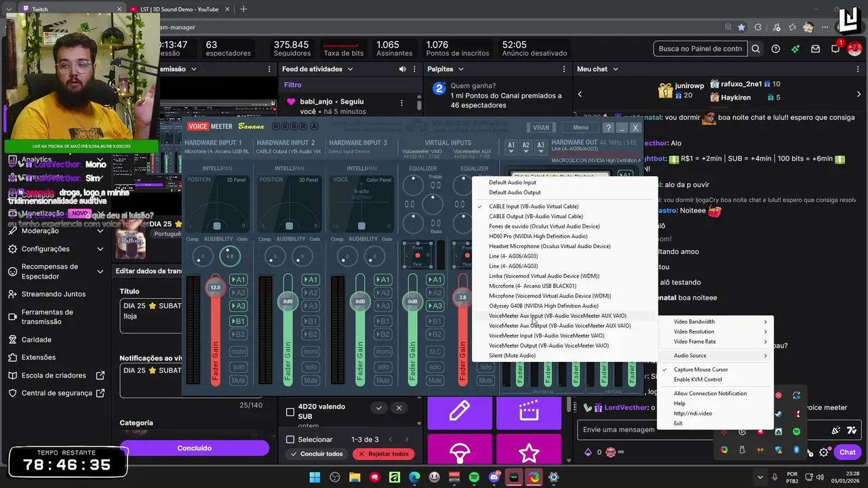
Task: Focus the Envie uma mensagem chat field
Action: 619,430
